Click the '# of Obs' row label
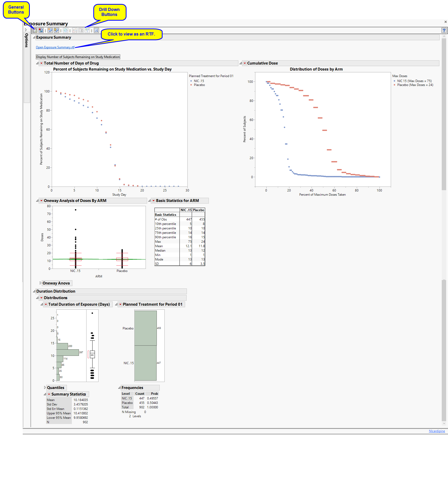This screenshot has width=448, height=499. click(161, 219)
